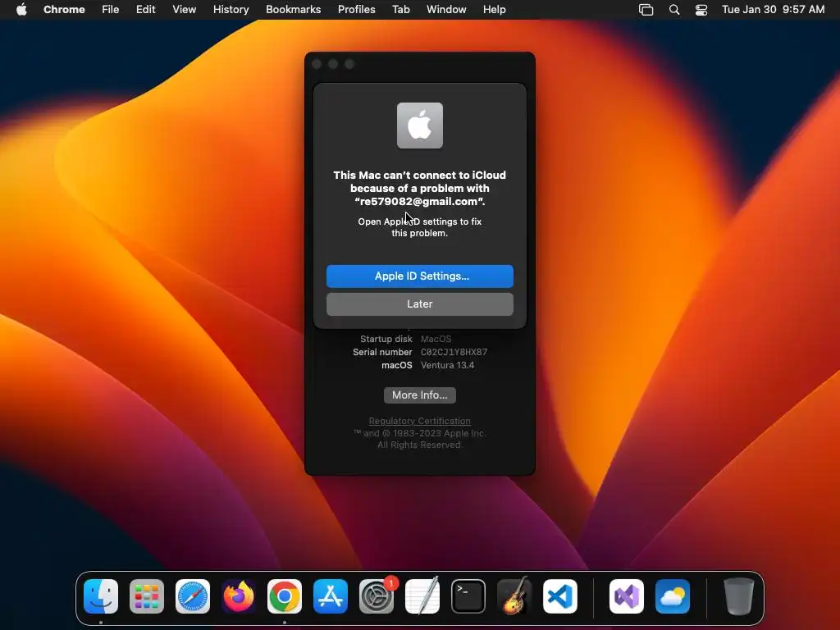Open the Help menu
Screen dimensions: 840x630
[494, 10]
